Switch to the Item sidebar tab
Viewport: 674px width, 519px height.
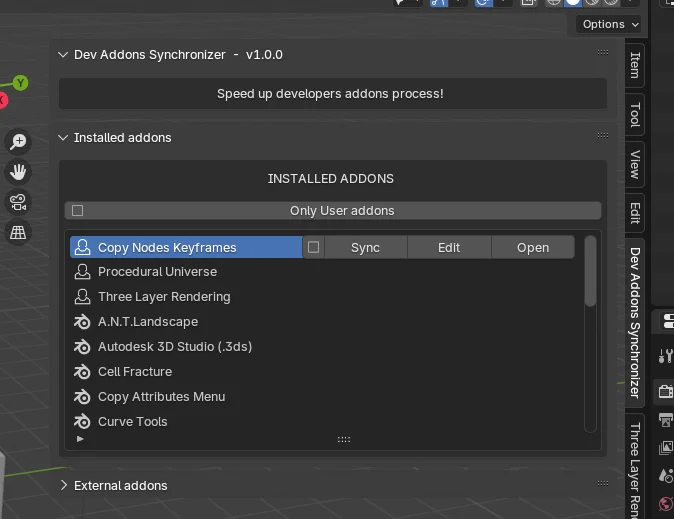(634, 65)
